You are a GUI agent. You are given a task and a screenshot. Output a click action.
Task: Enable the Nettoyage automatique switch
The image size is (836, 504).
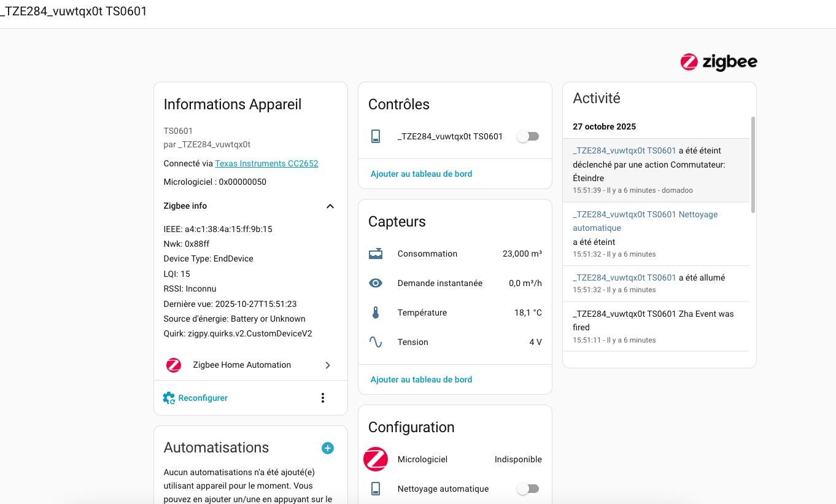[528, 489]
